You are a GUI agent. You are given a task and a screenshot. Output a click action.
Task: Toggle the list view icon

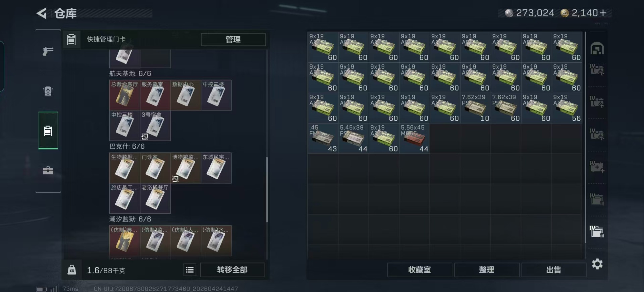(x=190, y=270)
